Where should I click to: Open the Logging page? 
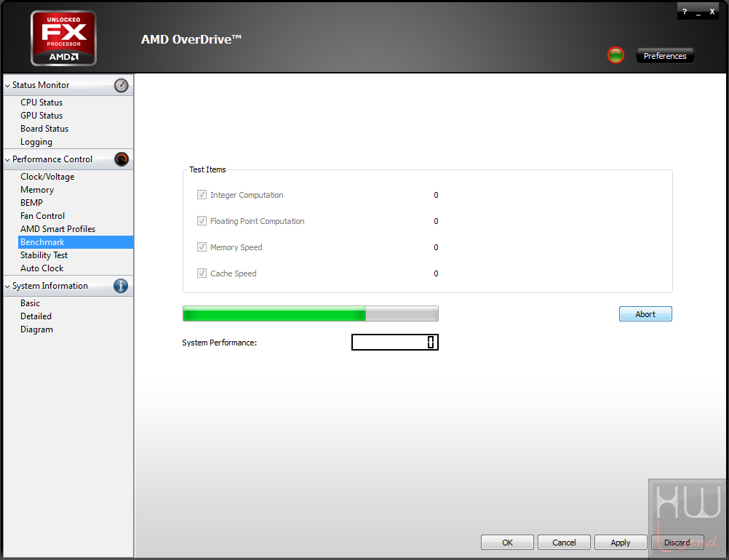[36, 142]
